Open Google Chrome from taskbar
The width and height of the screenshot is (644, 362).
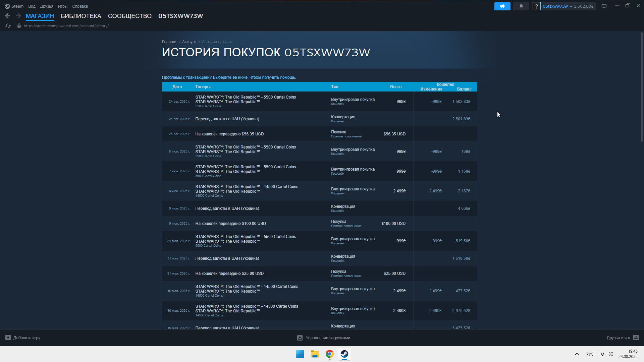pyautogui.click(x=330, y=354)
